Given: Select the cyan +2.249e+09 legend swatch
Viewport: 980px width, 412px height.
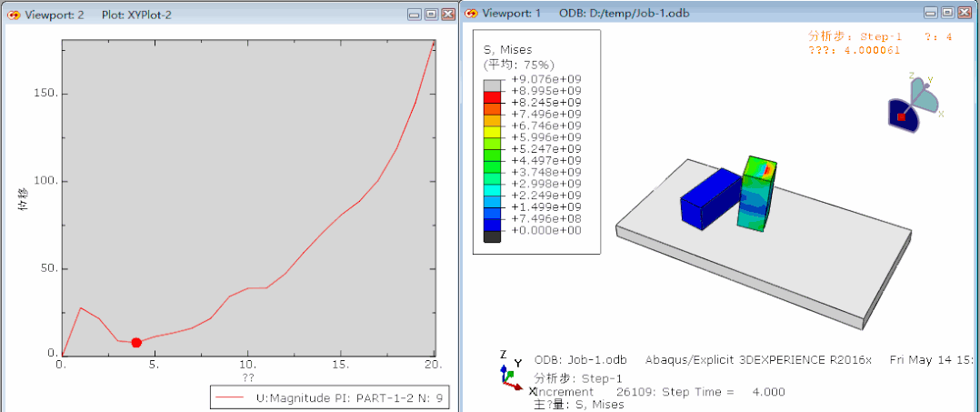Looking at the screenshot, I should coord(493,190).
